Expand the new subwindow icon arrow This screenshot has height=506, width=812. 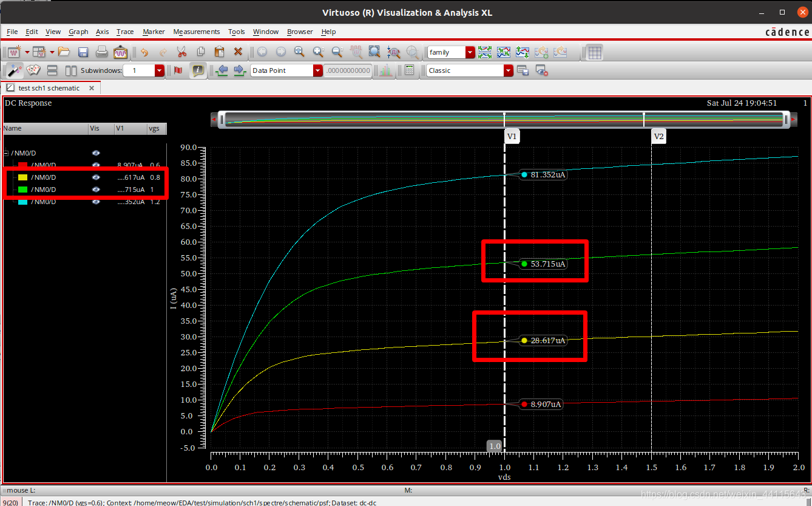point(52,52)
